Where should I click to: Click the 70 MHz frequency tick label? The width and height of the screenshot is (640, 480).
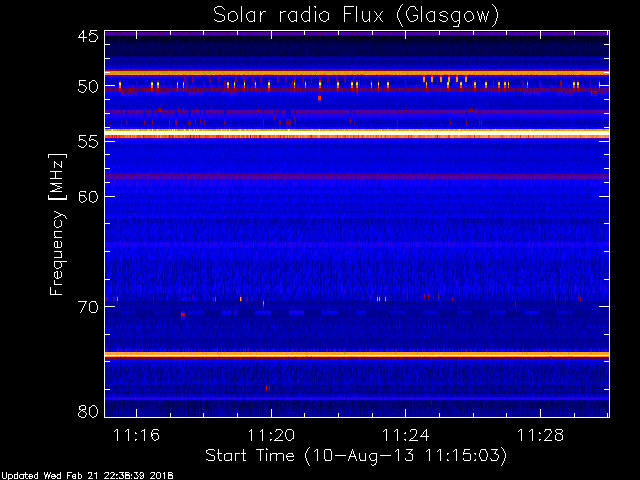[87, 306]
